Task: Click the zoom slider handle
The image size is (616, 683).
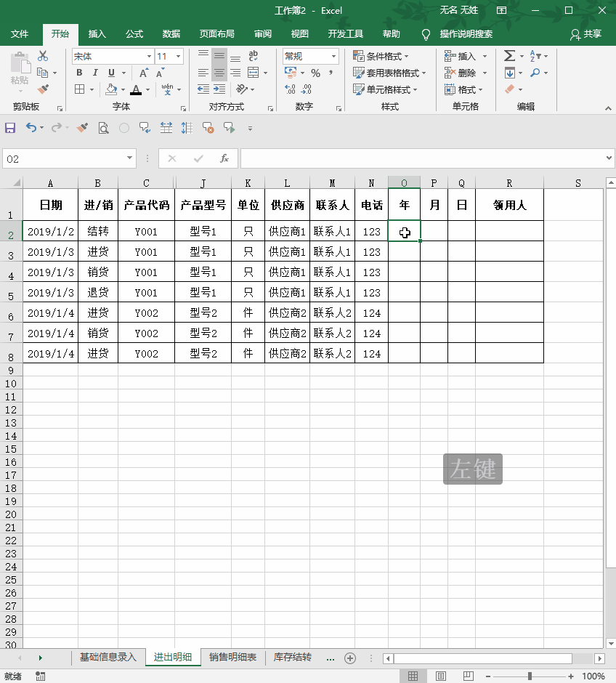Action: pos(530,676)
